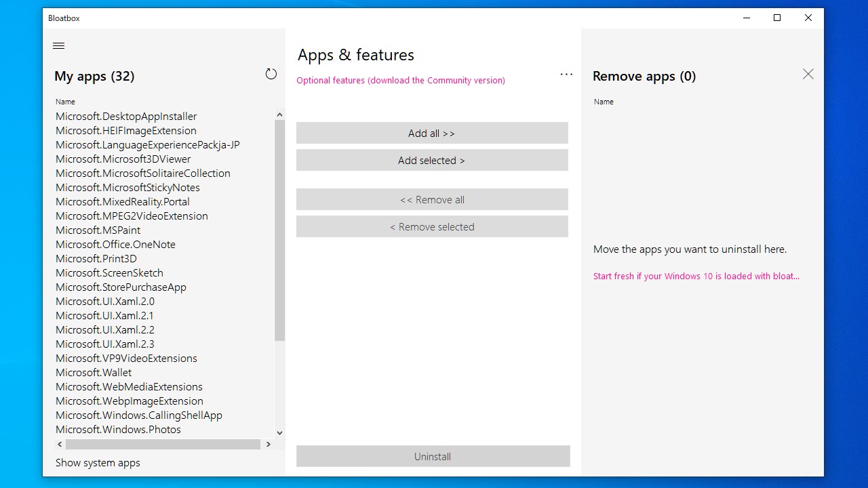Select Microsoft.MixedReality.Portal
868x488 pixels.
pyautogui.click(x=123, y=202)
